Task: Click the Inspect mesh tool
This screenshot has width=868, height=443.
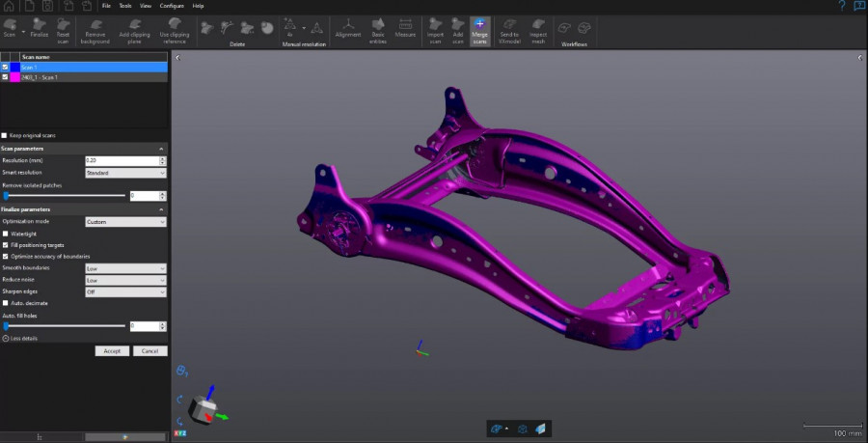Action: click(x=538, y=31)
